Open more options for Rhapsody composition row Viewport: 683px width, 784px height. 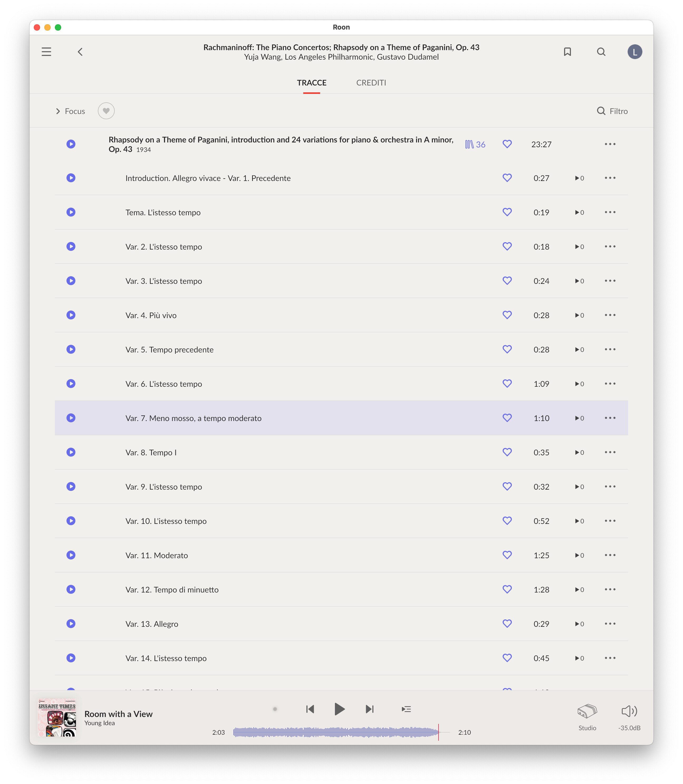coord(610,144)
